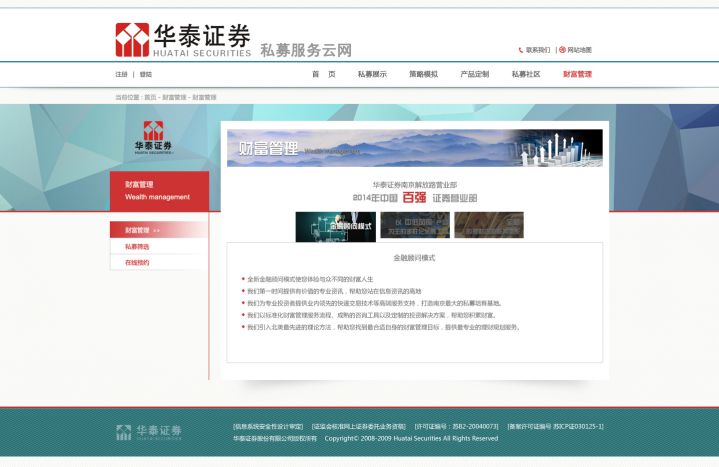This screenshot has width=719, height=467.
Task: Click the 注册 register link
Action: [121, 74]
